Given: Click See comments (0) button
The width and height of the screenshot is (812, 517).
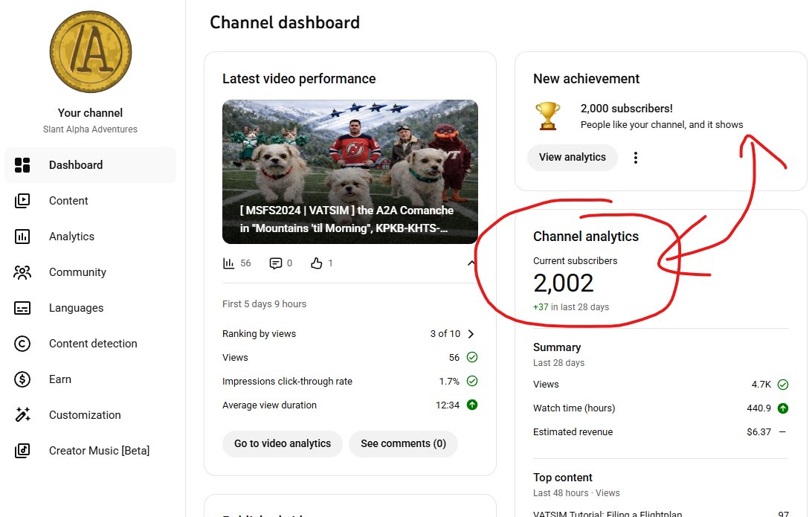Looking at the screenshot, I should pyautogui.click(x=403, y=443).
